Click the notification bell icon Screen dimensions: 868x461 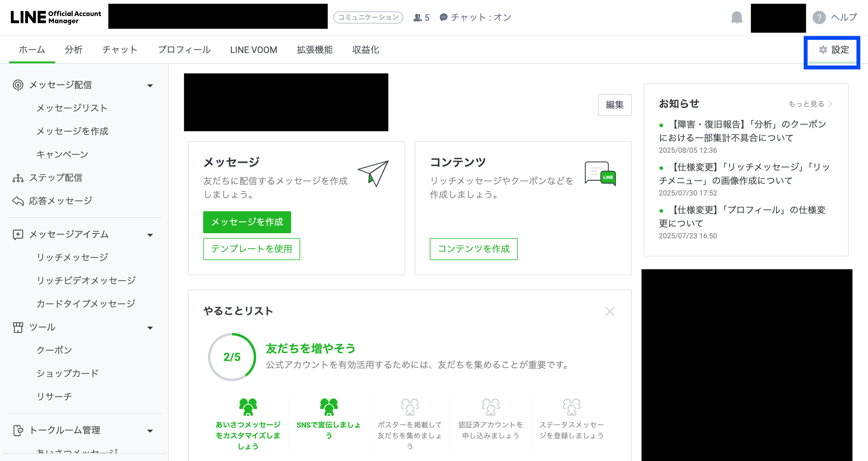tap(737, 17)
